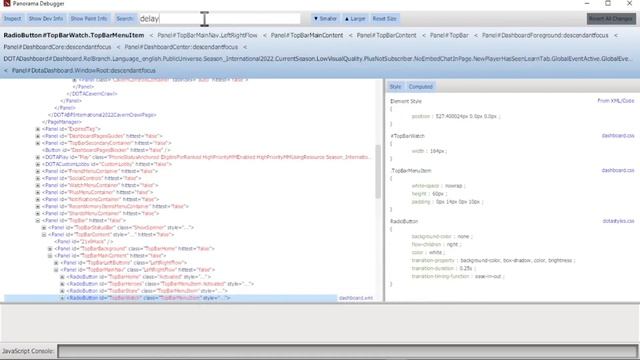
Task: Select the highlighted TopBarWatch RadioButton row
Action: tap(171, 298)
